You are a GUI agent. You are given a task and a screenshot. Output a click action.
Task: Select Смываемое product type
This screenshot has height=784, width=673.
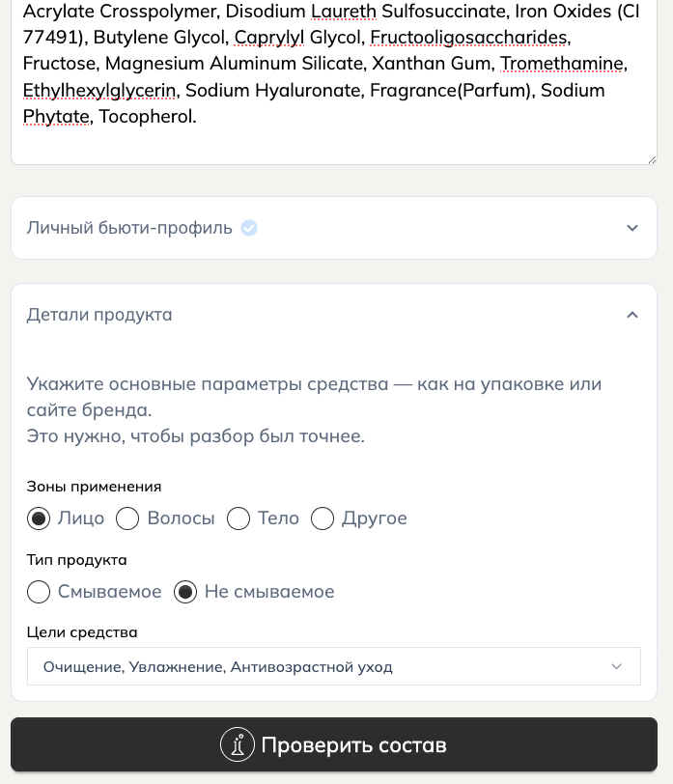[x=39, y=592]
